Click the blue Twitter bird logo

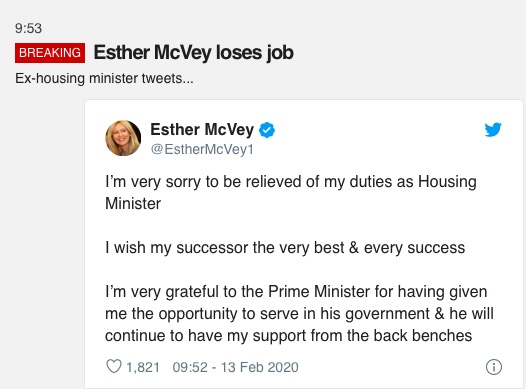(x=493, y=130)
